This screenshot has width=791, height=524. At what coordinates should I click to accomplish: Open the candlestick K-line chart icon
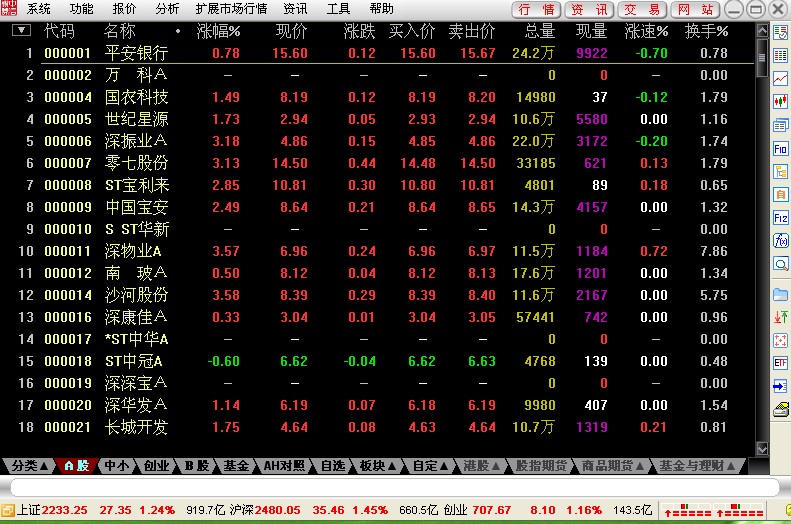click(x=780, y=101)
